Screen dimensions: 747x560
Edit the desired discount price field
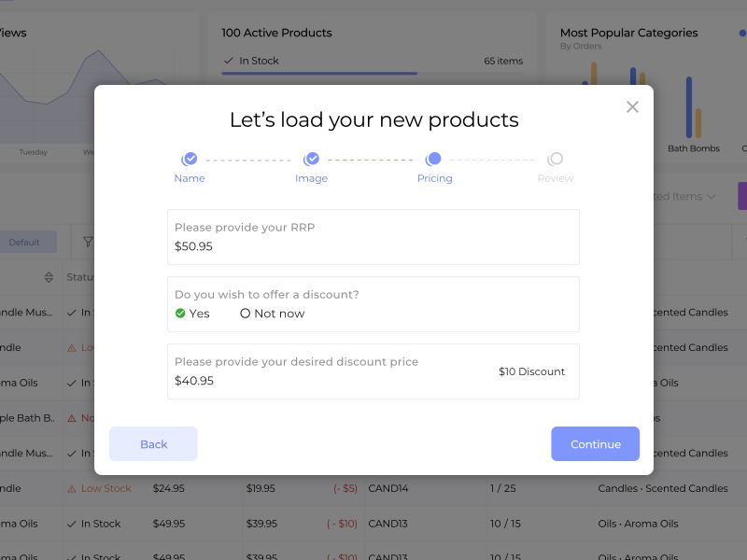(327, 381)
